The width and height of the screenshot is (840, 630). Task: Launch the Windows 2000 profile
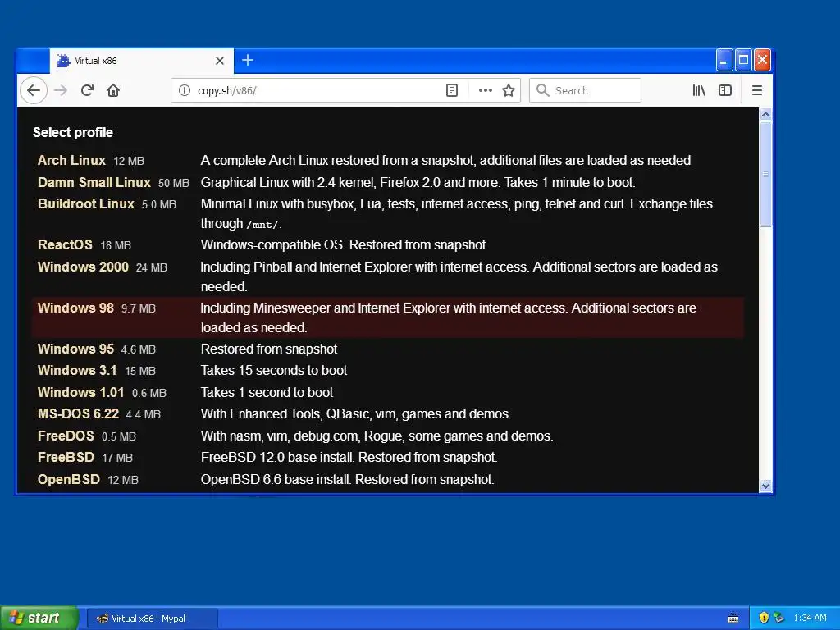click(x=83, y=267)
